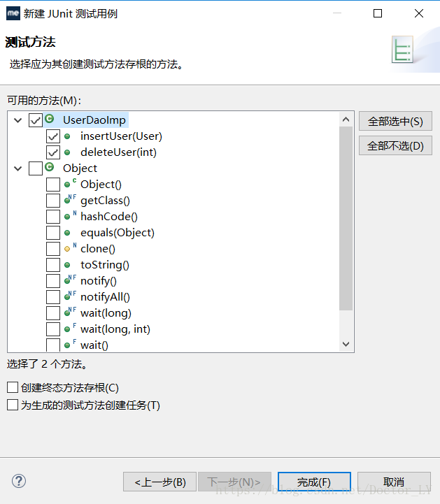
Task: Check the equals(Object) checkbox
Action: (x=53, y=233)
